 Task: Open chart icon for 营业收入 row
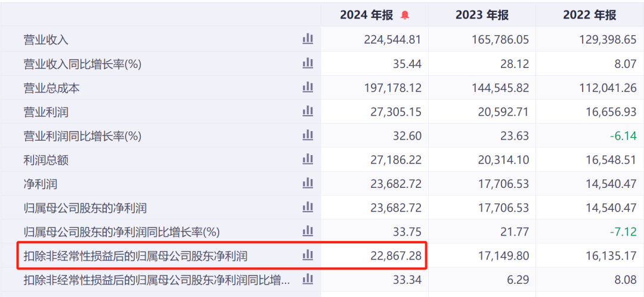pos(308,39)
